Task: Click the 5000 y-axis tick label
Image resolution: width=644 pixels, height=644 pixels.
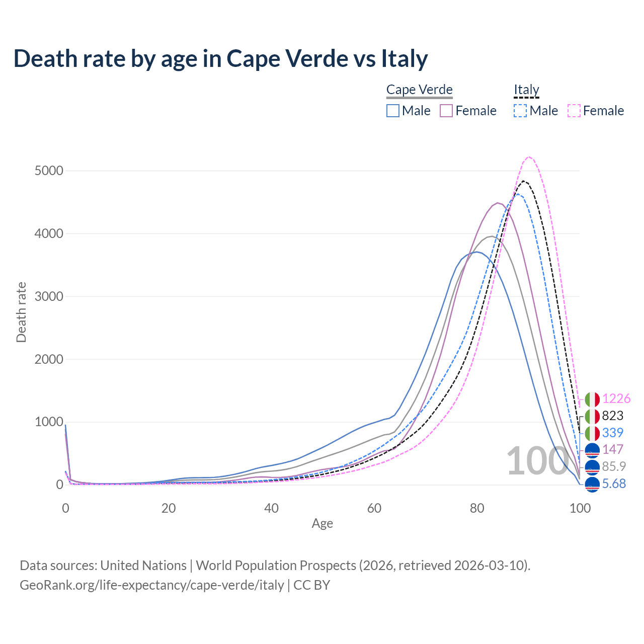Action: coord(49,171)
